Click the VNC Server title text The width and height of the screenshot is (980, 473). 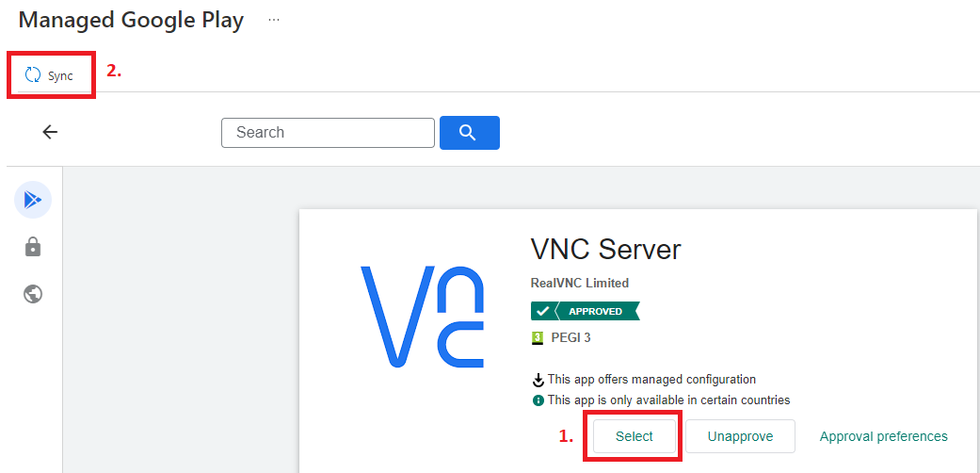click(x=605, y=250)
